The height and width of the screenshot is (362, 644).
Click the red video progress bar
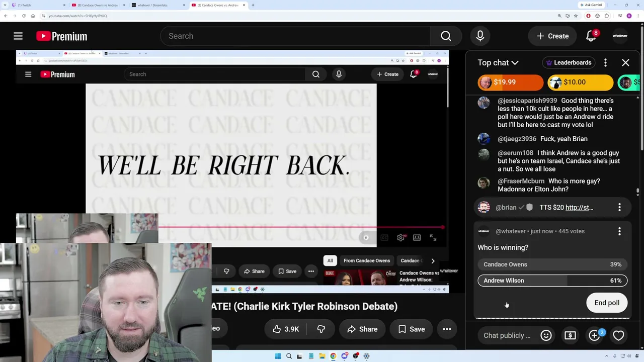pyautogui.click(x=301, y=227)
